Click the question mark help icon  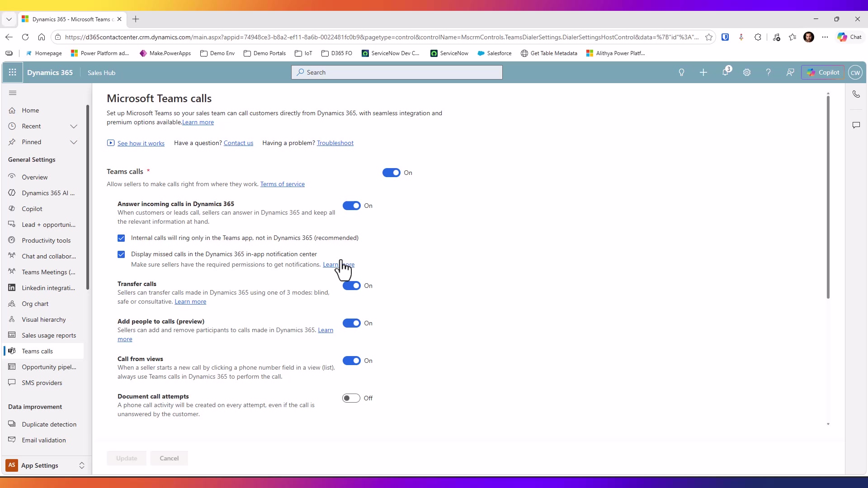coord(768,72)
